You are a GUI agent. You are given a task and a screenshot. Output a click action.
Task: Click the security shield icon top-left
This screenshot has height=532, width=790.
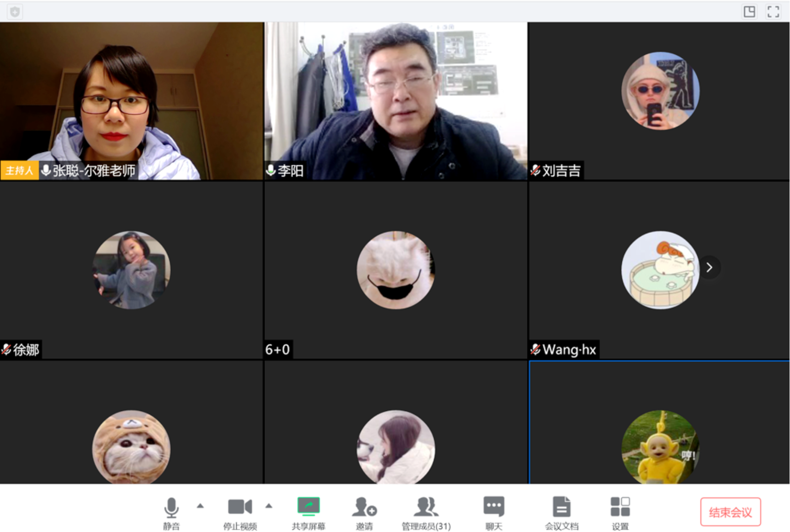point(15,11)
